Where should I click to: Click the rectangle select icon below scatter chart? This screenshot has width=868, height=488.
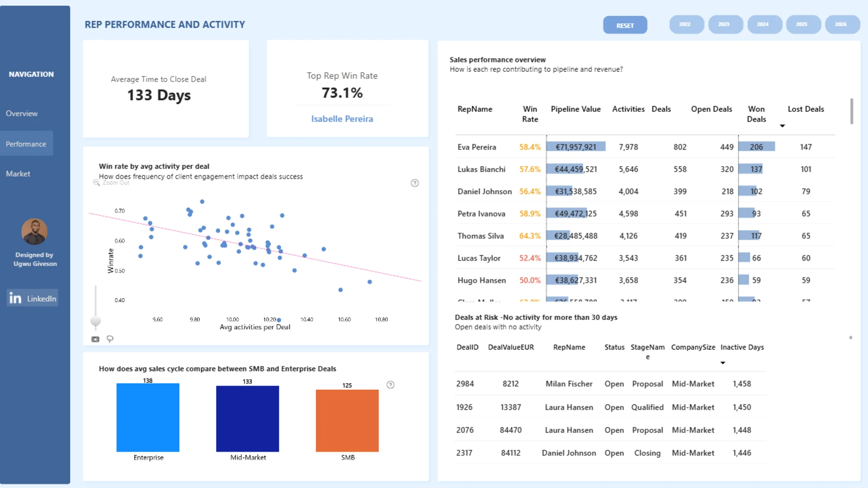(x=95, y=339)
